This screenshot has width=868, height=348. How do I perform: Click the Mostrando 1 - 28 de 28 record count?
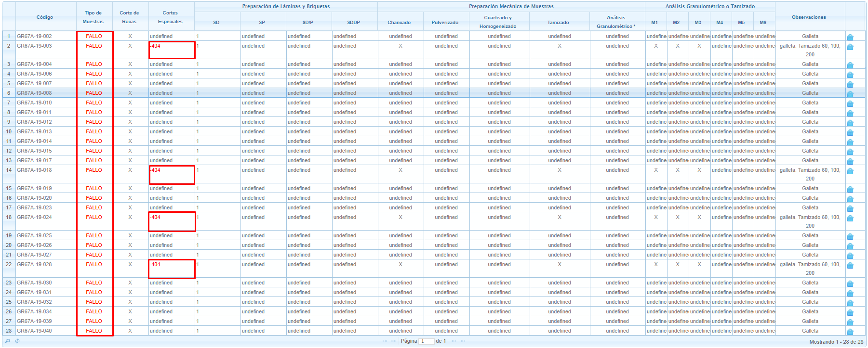836,342
